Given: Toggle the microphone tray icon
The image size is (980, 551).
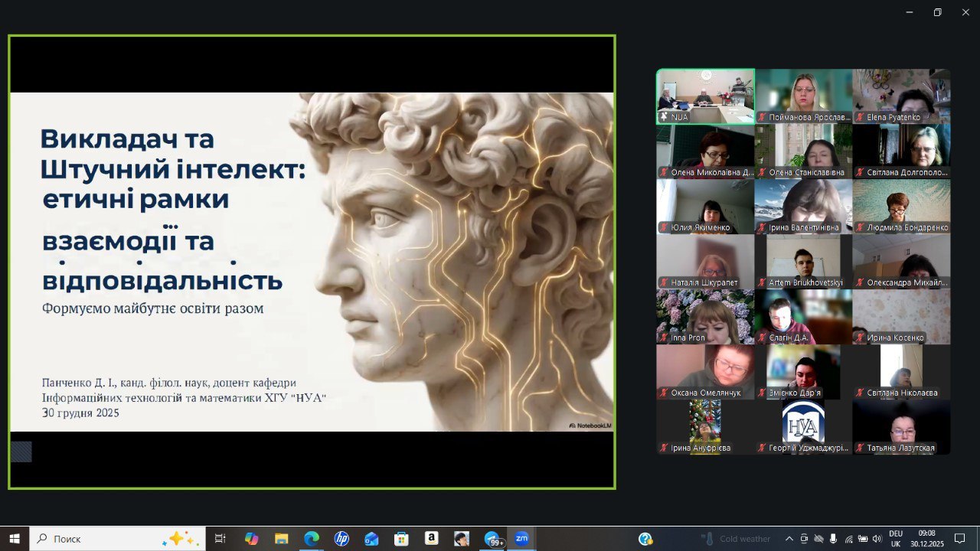Looking at the screenshot, I should tap(833, 539).
